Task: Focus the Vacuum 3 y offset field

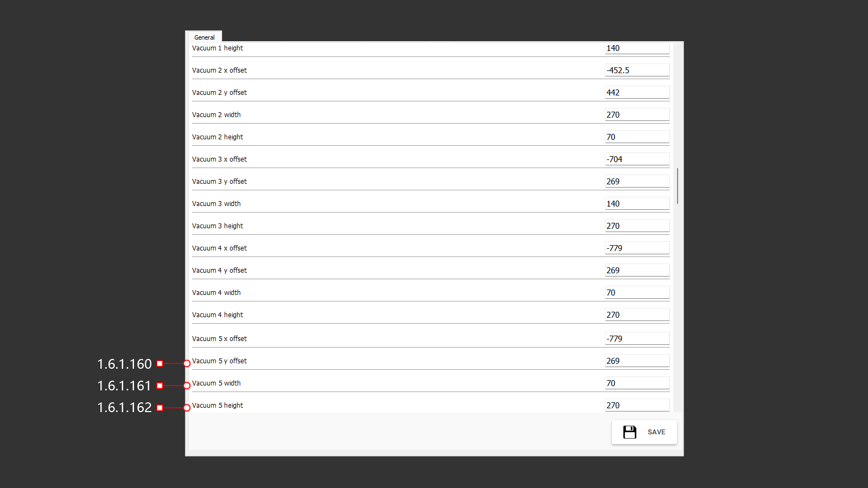Action: [636, 182]
